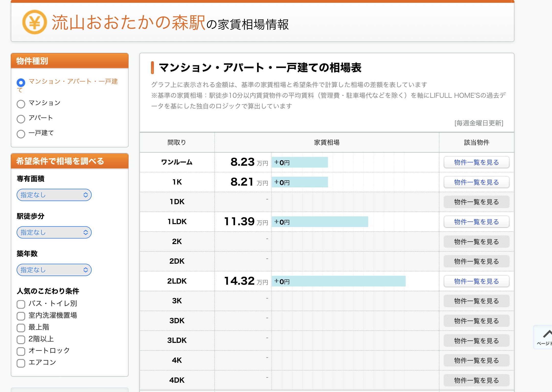Expand the 駅徒歩分 dropdown
The width and height of the screenshot is (552, 392).
point(54,232)
